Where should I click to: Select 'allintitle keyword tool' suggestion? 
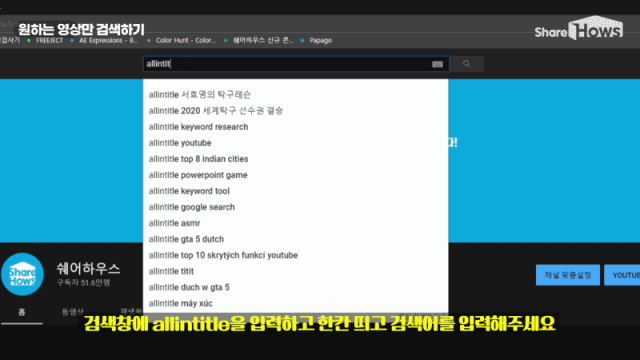[296, 191]
